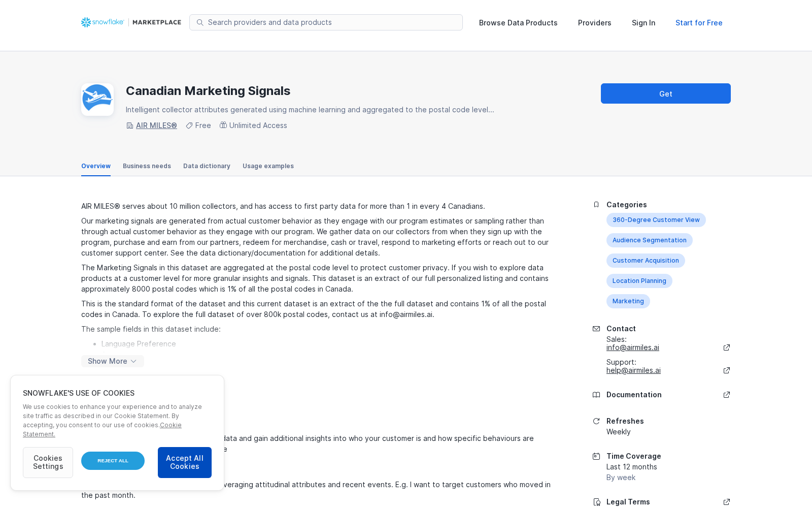Open the Providers nav item
The height and width of the screenshot is (508, 812).
tap(594, 23)
